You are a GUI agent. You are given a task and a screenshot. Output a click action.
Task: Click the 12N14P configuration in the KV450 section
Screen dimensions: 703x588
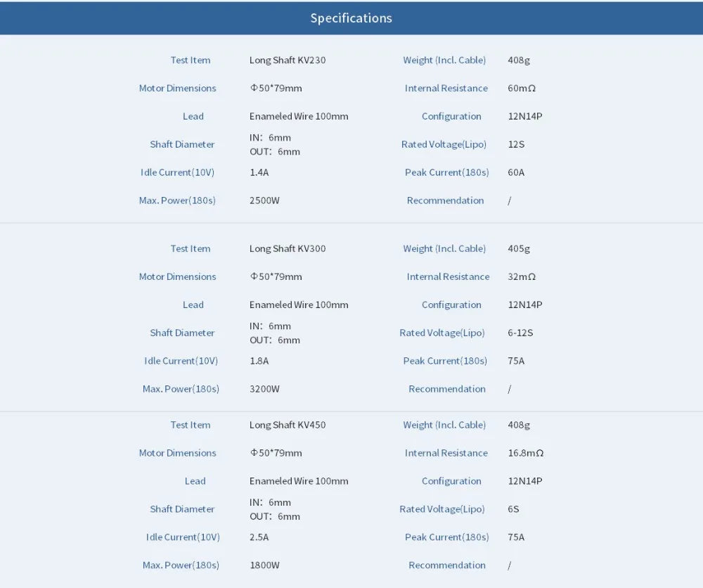524,482
